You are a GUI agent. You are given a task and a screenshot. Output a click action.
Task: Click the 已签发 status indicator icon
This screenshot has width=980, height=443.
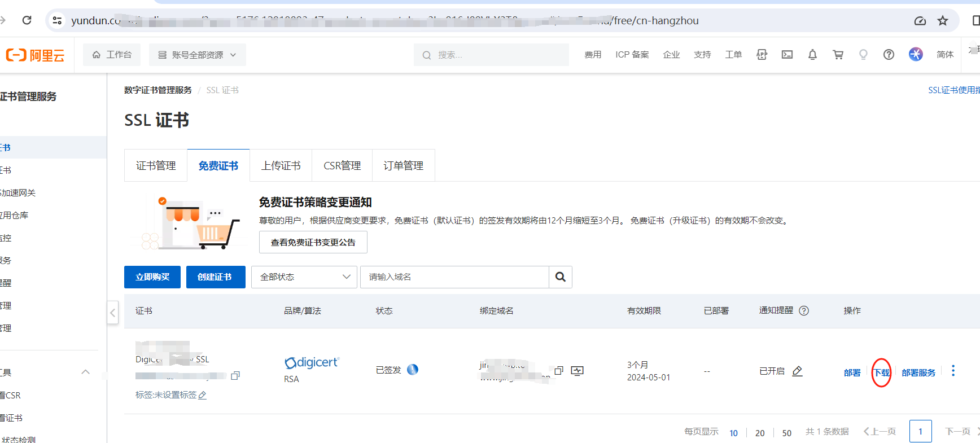(413, 370)
